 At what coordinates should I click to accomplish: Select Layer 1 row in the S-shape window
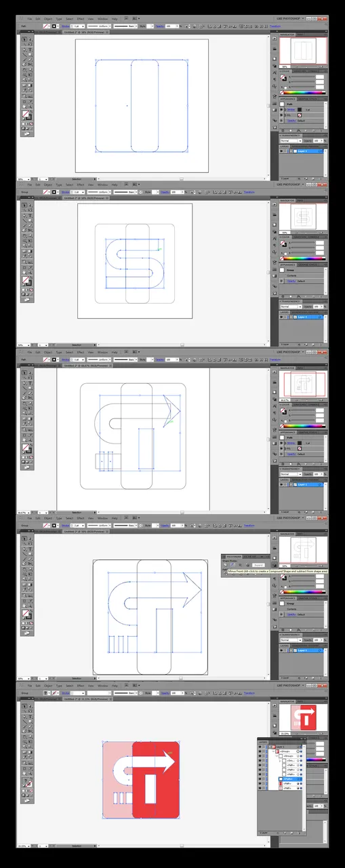(302, 317)
